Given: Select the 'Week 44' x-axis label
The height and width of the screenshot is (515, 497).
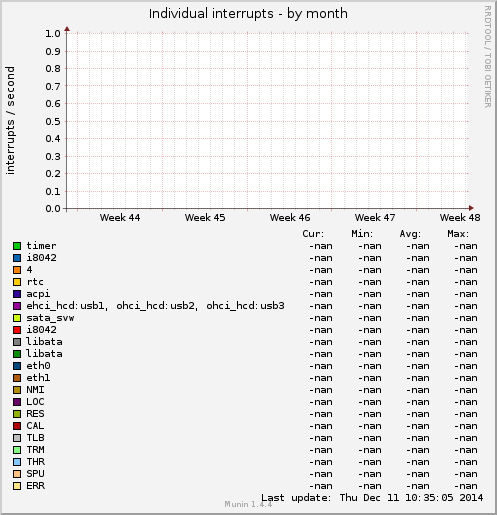Looking at the screenshot, I should pyautogui.click(x=120, y=218).
